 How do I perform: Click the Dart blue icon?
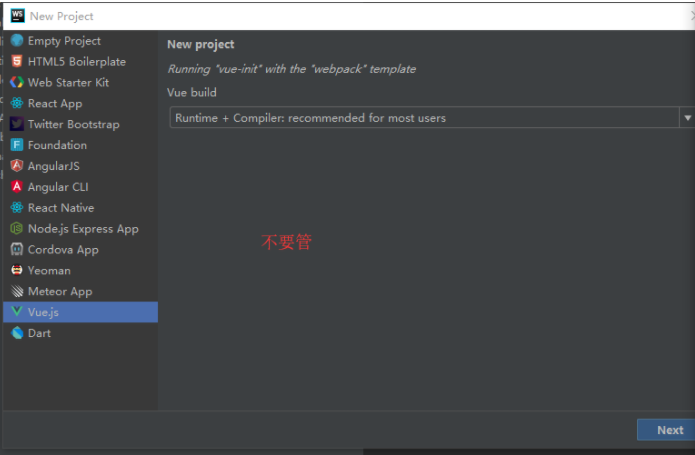point(17,333)
